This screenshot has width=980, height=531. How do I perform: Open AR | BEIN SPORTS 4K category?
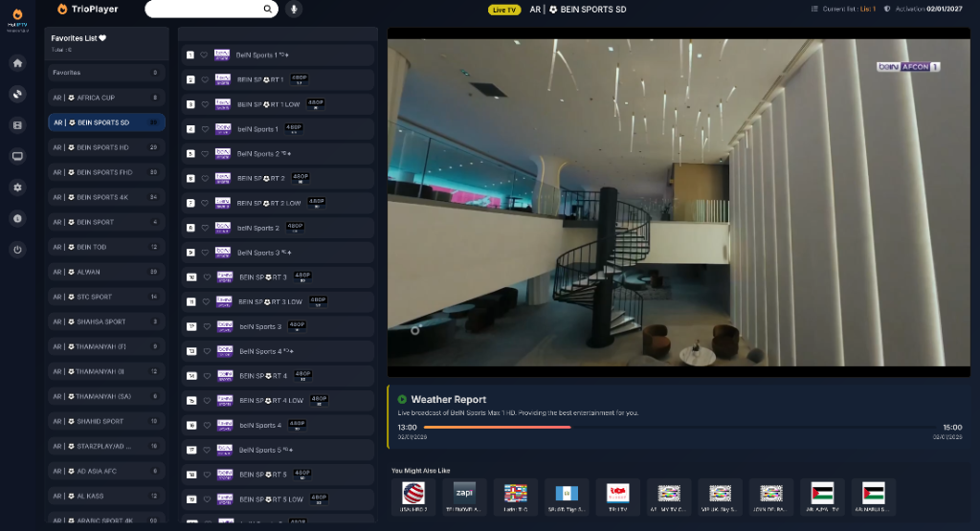coord(106,197)
